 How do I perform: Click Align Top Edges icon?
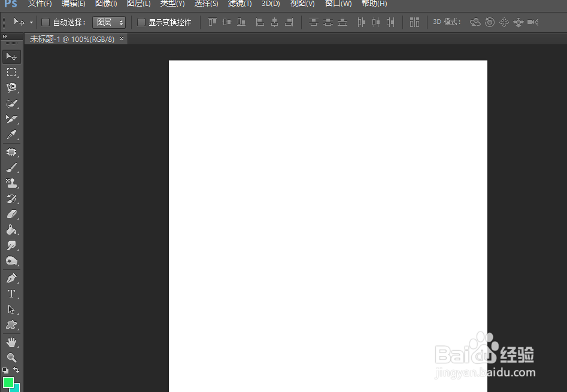(x=213, y=22)
